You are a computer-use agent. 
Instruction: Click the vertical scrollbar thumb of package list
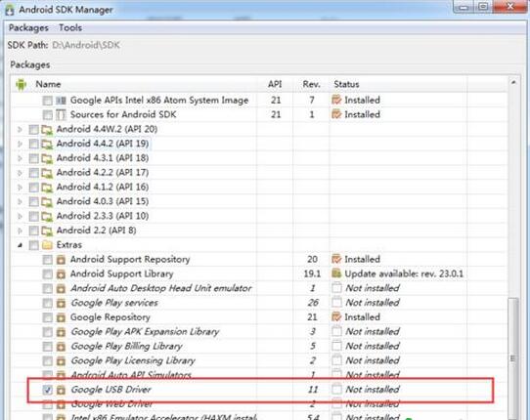point(513,357)
